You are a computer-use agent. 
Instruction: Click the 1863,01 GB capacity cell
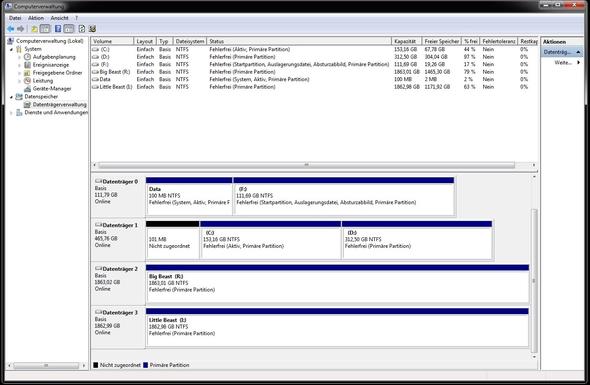pyautogui.click(x=406, y=72)
